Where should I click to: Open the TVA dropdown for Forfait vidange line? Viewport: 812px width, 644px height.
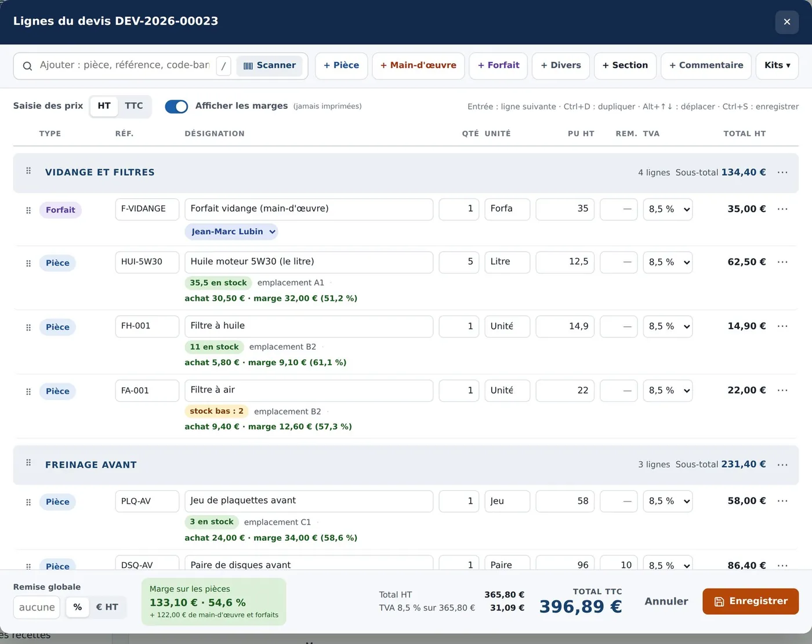[x=668, y=209]
